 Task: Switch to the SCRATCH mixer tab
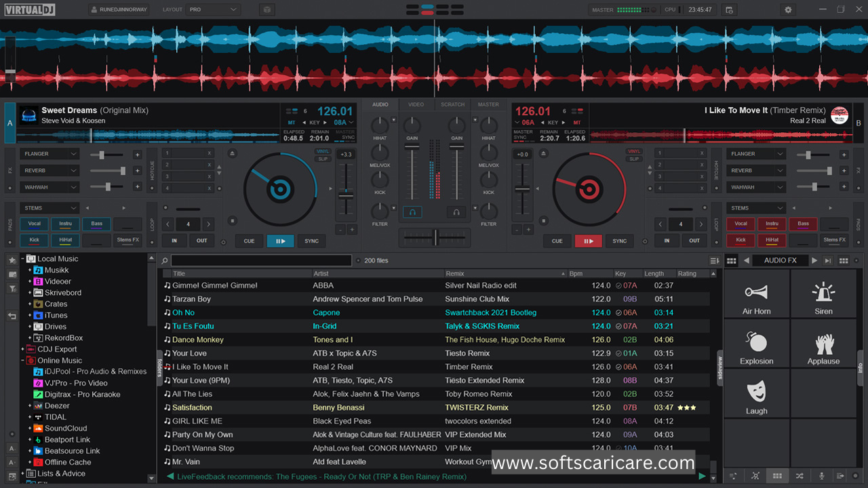pyautogui.click(x=452, y=104)
